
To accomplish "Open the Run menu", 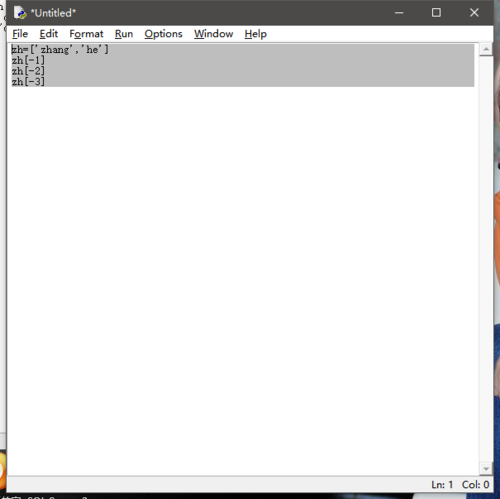I will (124, 34).
